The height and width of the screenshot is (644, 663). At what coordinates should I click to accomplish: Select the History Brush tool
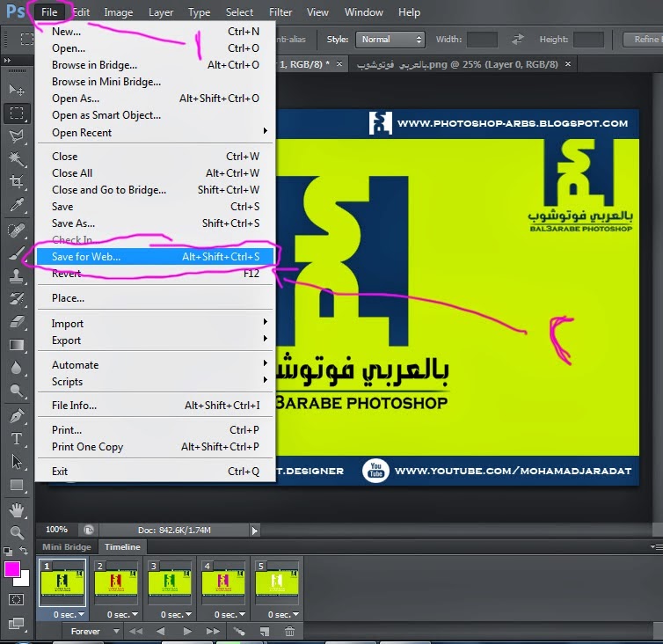point(17,299)
